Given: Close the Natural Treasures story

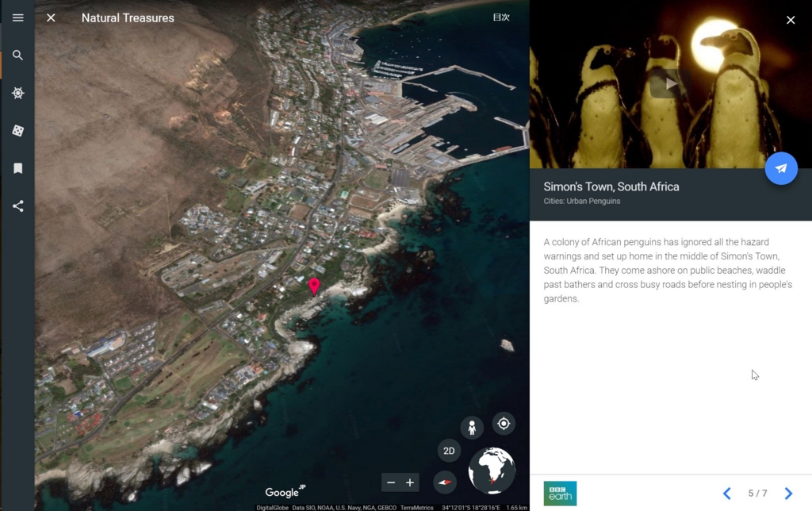Looking at the screenshot, I should pyautogui.click(x=51, y=17).
